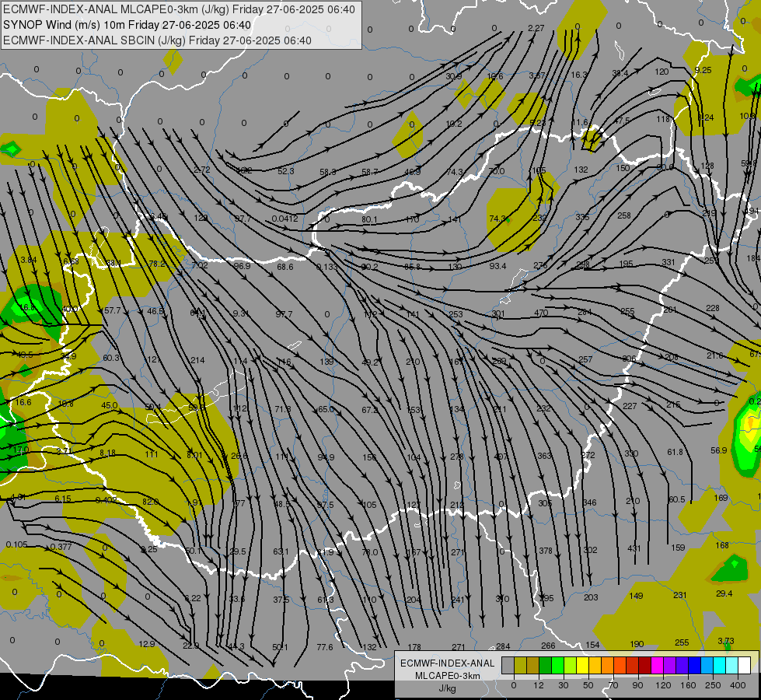
Task: Click the map value 253
Action: [x=456, y=314]
